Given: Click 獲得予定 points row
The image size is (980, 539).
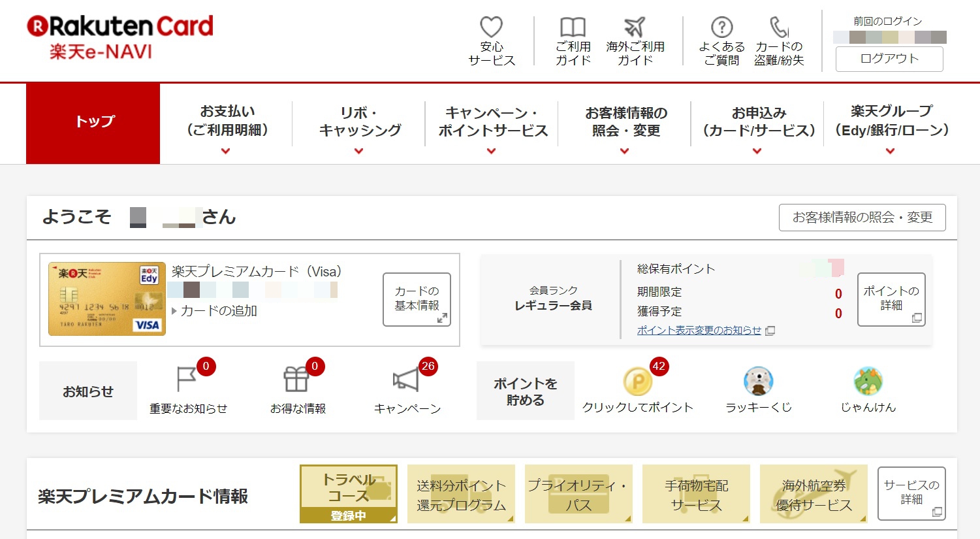Looking at the screenshot, I should tap(740, 312).
